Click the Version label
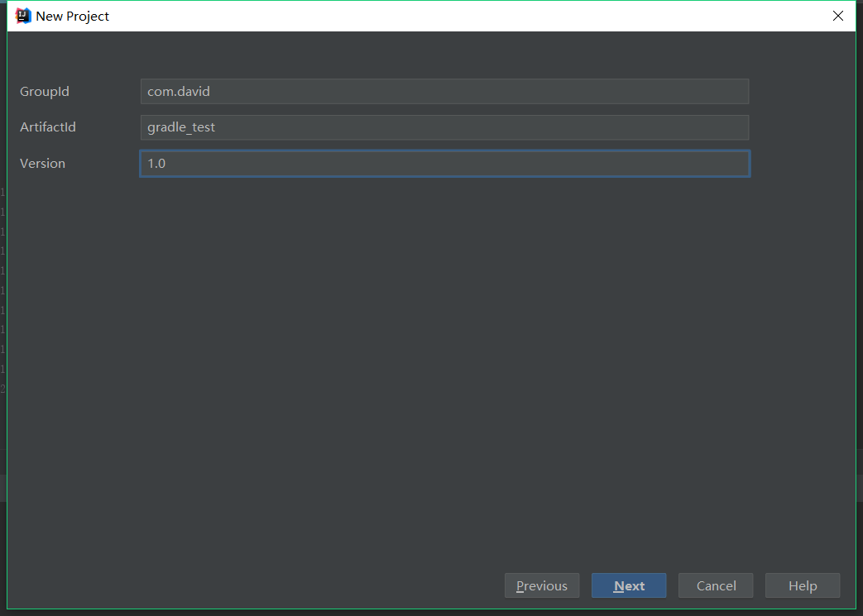 [42, 163]
